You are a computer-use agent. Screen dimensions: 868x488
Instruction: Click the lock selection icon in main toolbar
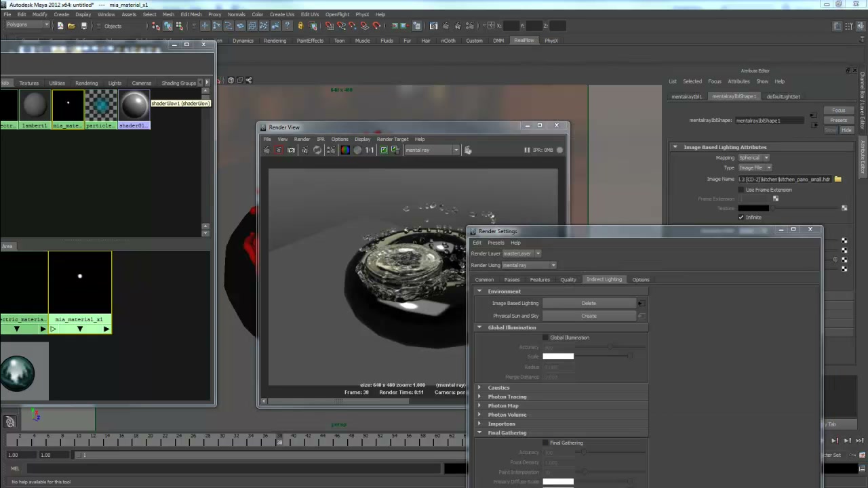[x=300, y=26]
